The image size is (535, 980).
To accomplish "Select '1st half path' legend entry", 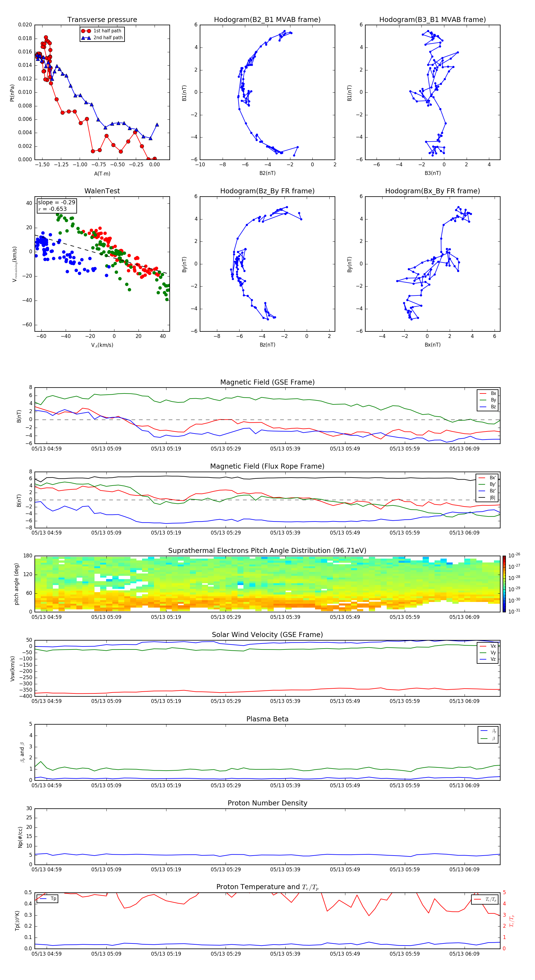I will pos(102,31).
